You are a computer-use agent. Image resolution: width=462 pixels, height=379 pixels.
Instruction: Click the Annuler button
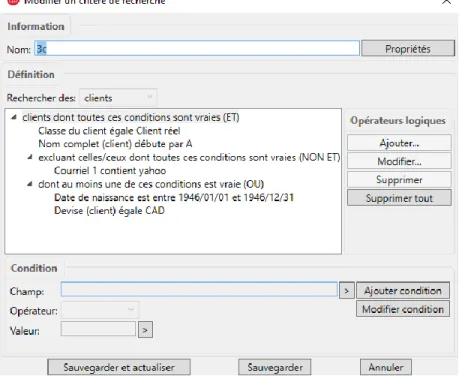(x=386, y=367)
